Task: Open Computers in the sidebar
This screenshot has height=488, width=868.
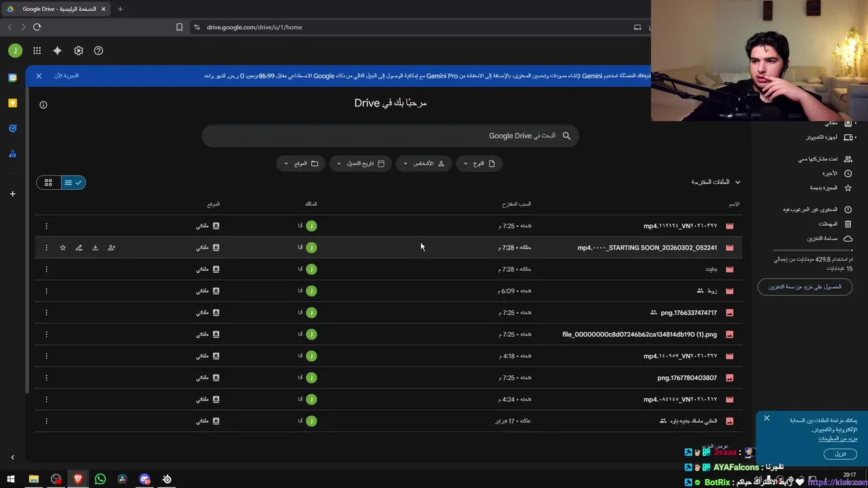Action: [x=821, y=137]
